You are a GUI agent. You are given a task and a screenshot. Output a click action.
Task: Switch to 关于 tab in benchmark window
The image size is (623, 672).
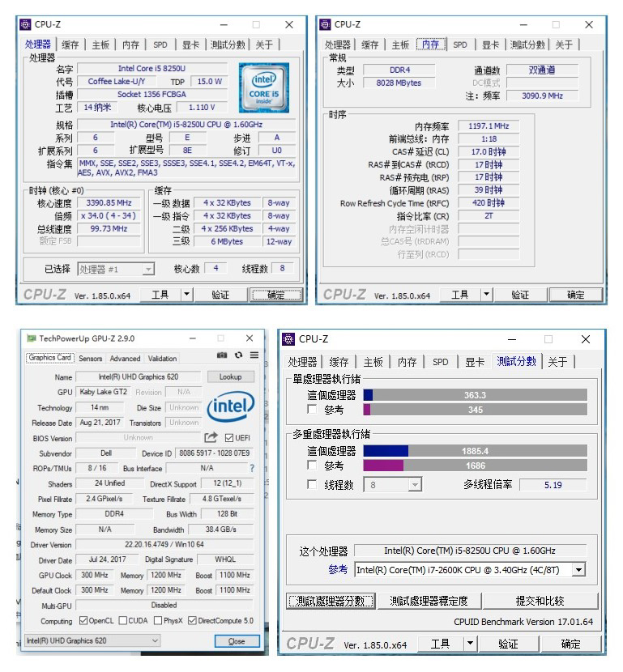[x=557, y=362]
